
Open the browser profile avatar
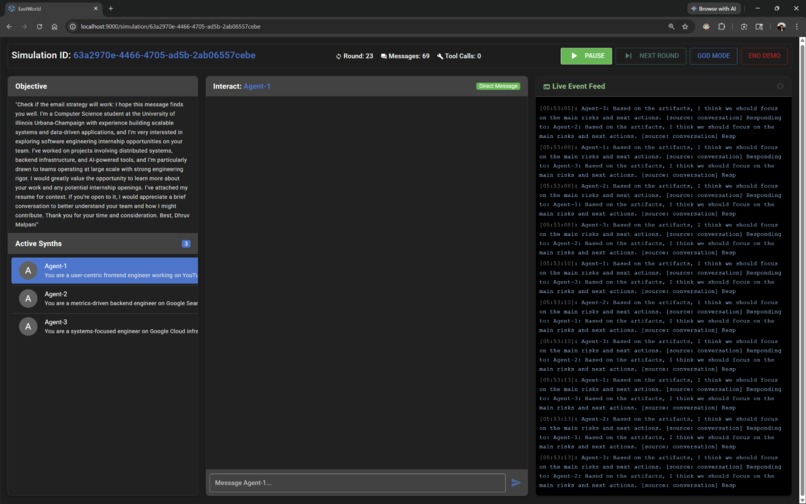pyautogui.click(x=781, y=27)
